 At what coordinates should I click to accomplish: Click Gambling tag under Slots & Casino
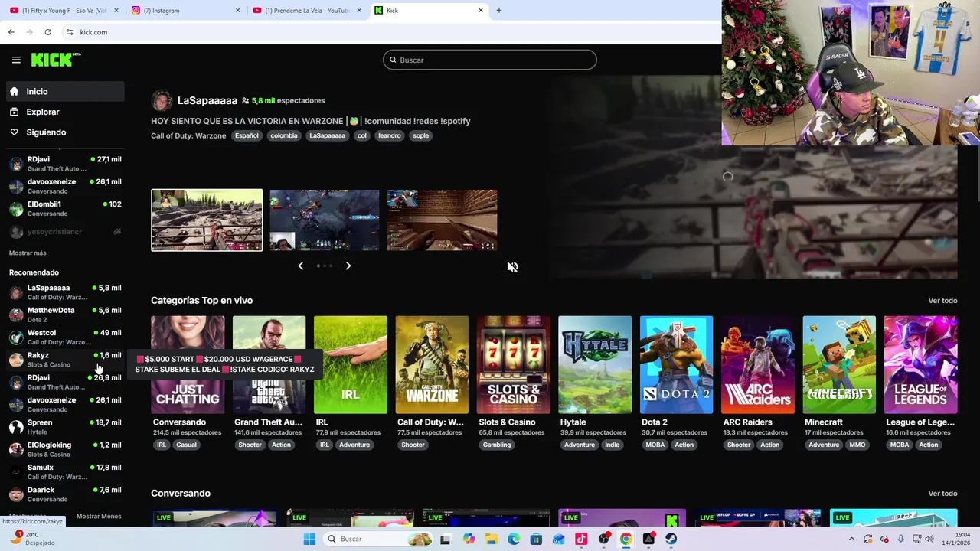(497, 445)
